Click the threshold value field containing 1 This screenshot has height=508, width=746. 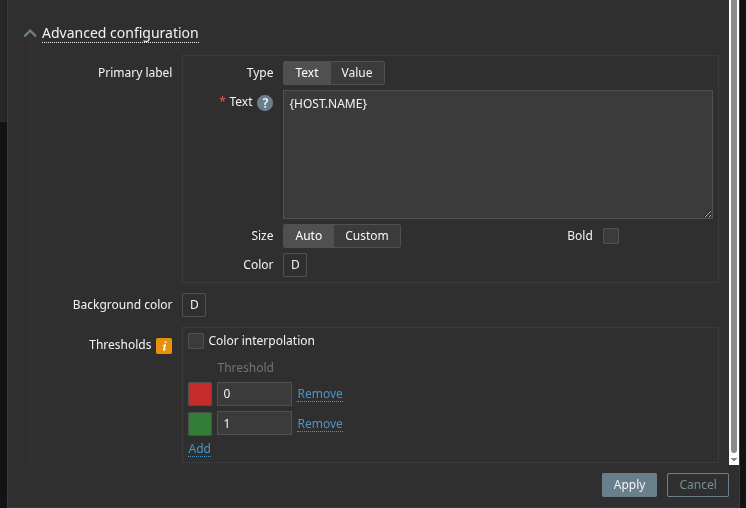[254, 424]
